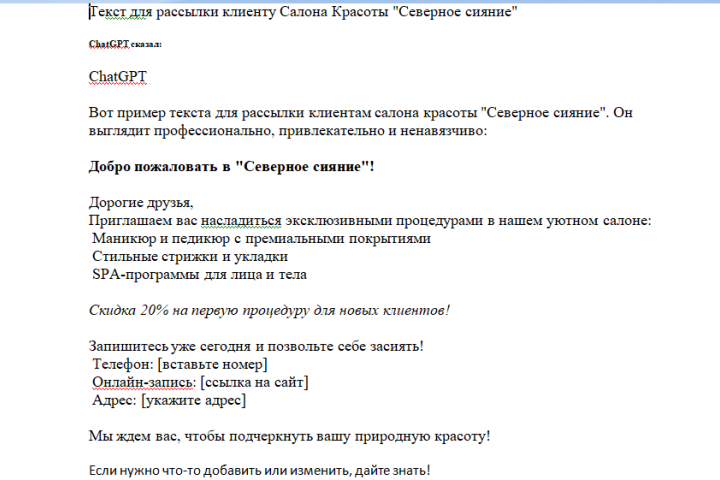Click the placeholder "[укажите адрес]"
This screenshot has height=480, width=720.
[x=193, y=400]
